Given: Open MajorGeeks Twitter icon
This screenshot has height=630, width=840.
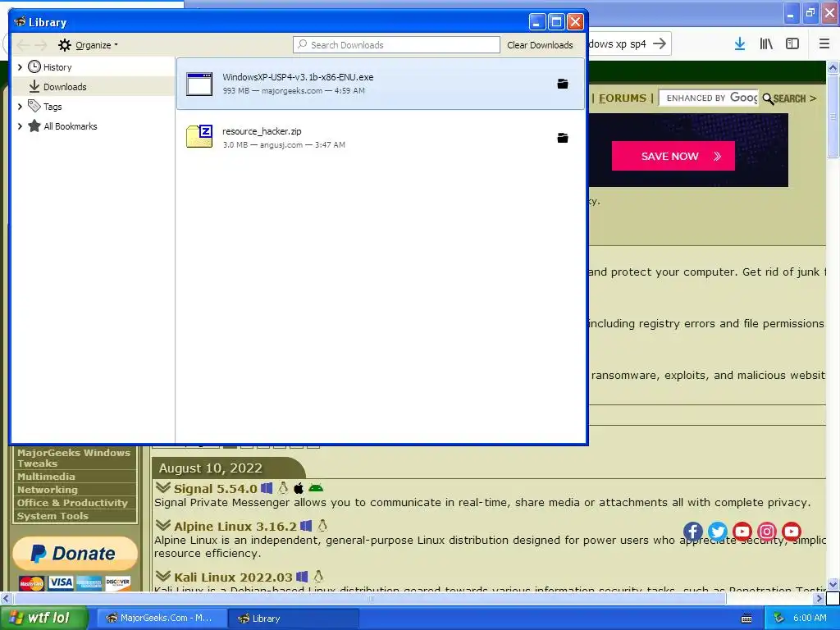Looking at the screenshot, I should [717, 532].
